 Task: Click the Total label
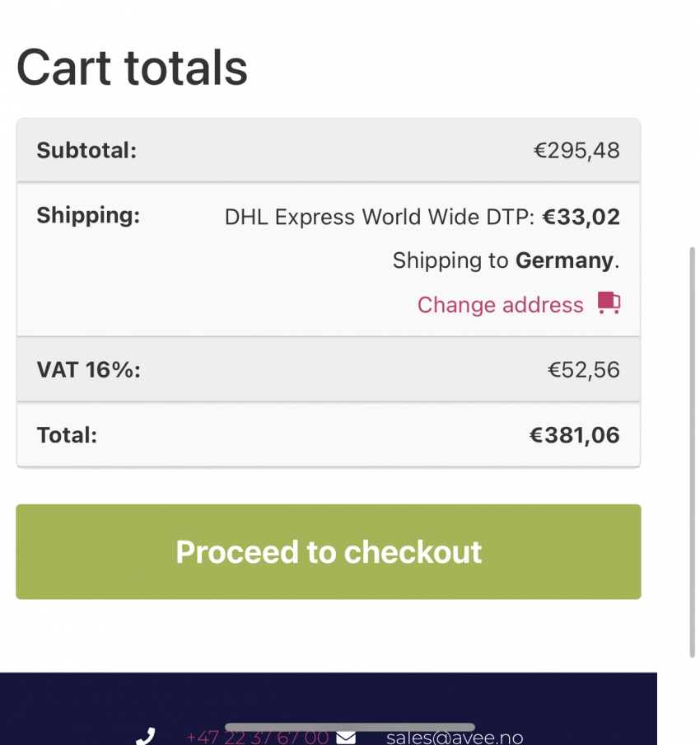[67, 435]
